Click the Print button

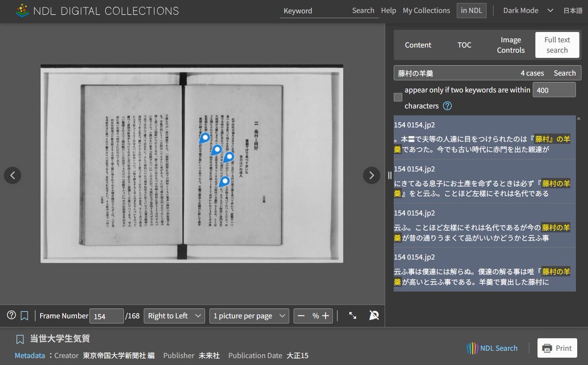pyautogui.click(x=558, y=348)
